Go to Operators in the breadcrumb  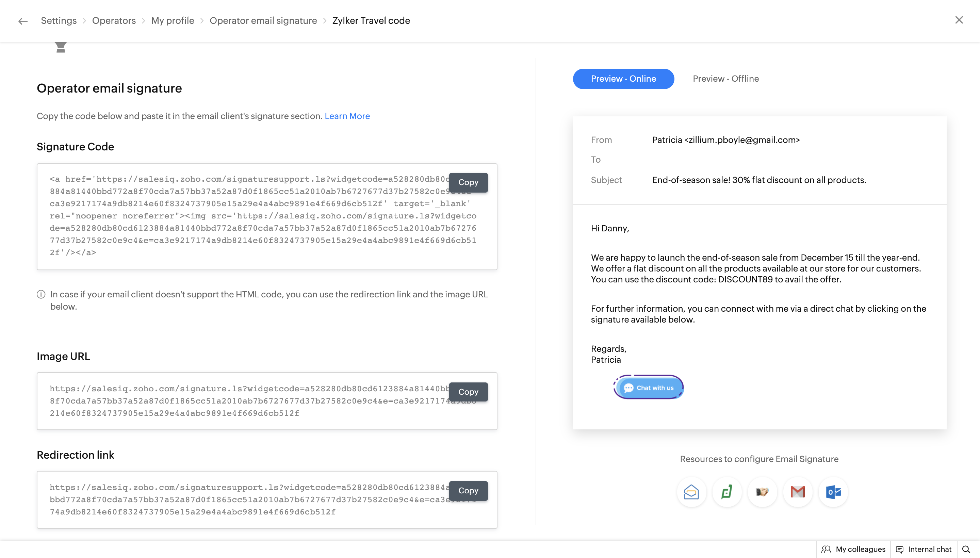coord(114,21)
